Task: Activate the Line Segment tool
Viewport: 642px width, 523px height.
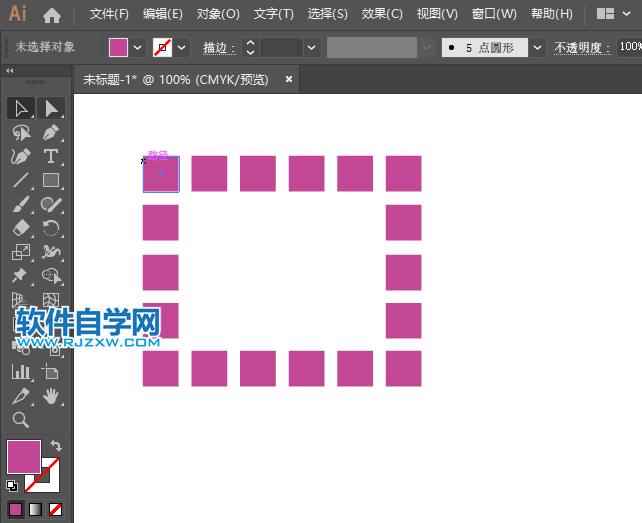Action: [20, 181]
